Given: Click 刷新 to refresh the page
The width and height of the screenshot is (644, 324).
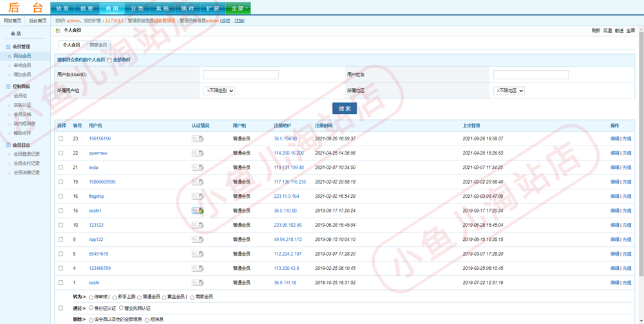Looking at the screenshot, I should coord(596,31).
